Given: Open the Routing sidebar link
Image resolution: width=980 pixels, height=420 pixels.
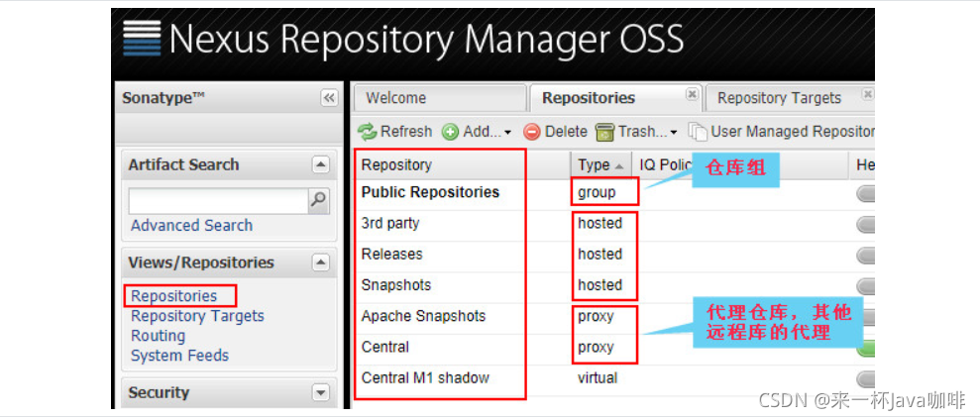Looking at the screenshot, I should [x=159, y=336].
